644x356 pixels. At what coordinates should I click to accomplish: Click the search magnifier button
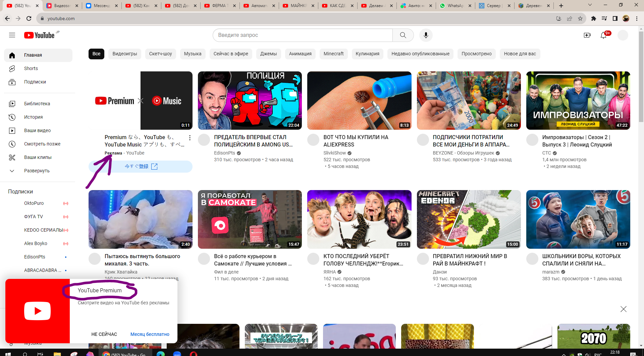tap(403, 35)
